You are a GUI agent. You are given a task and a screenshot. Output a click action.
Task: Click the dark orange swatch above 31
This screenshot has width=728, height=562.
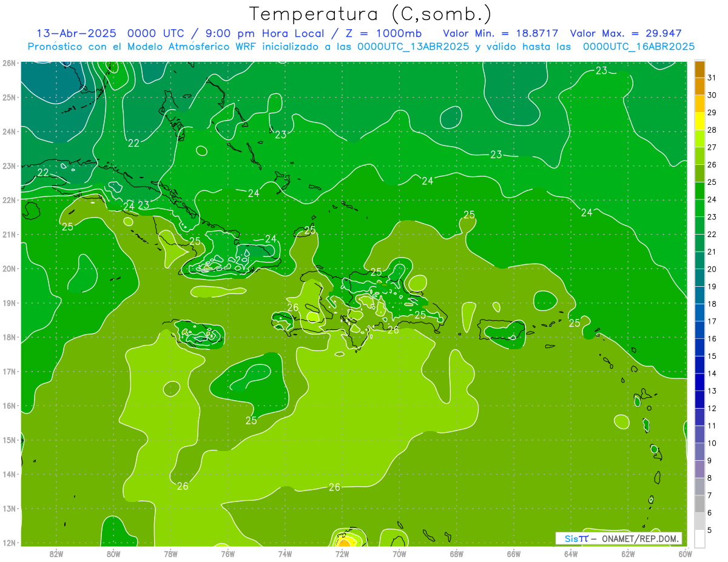click(699, 69)
